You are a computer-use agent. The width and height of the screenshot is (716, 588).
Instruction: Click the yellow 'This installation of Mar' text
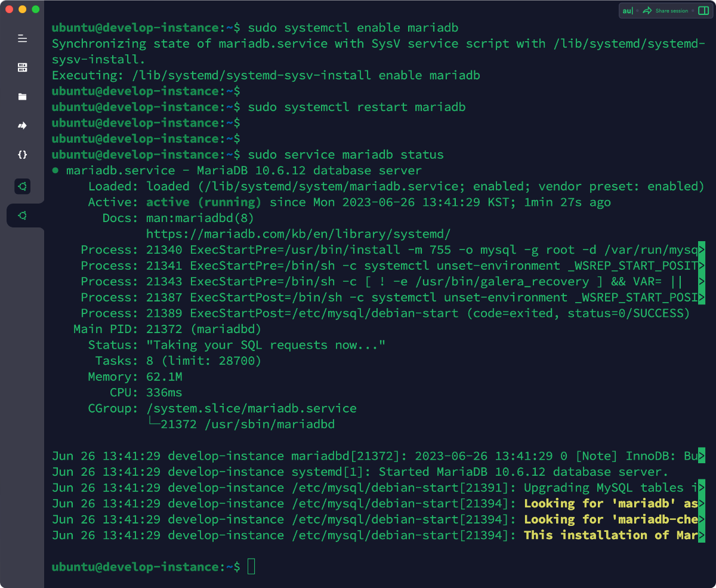pyautogui.click(x=611, y=535)
